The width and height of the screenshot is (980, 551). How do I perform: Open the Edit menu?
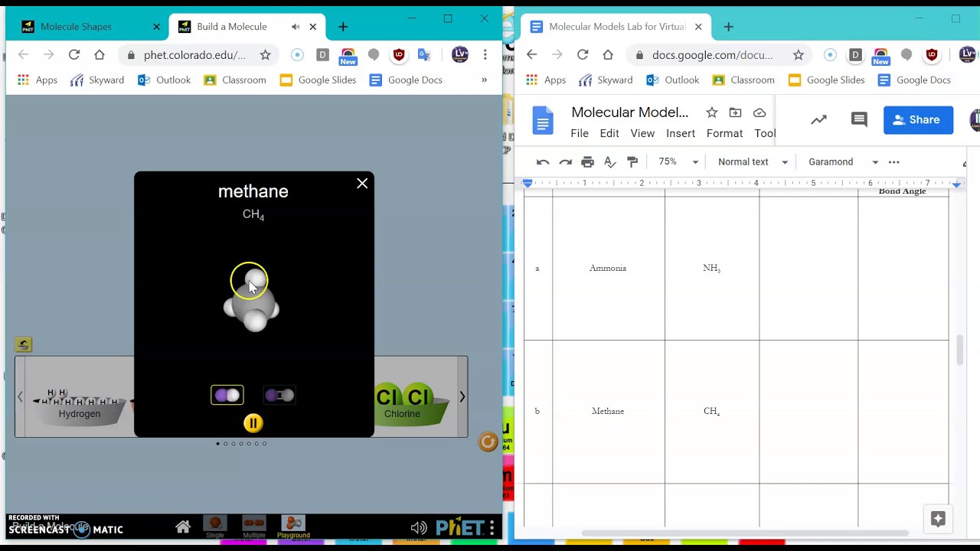point(609,133)
